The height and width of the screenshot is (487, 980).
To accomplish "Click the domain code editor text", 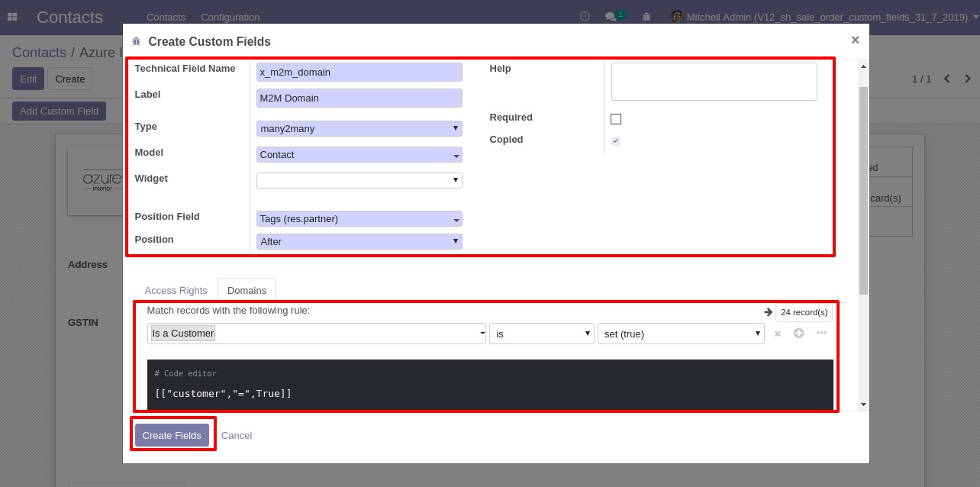I will [x=223, y=394].
